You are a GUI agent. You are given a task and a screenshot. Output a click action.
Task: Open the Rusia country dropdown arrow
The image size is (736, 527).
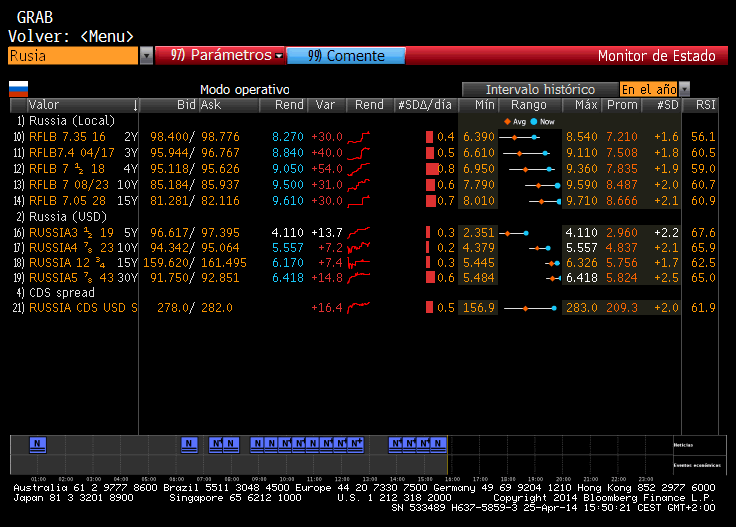(146, 56)
